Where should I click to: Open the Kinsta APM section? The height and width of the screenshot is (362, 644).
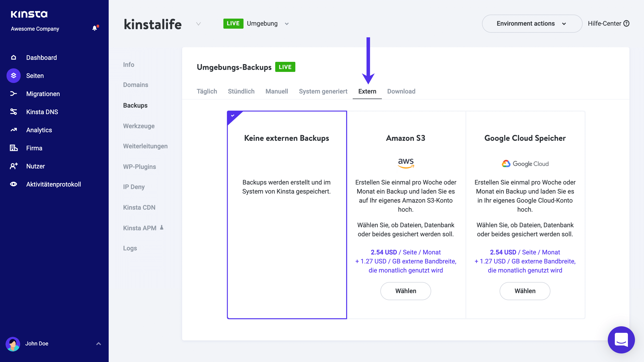pyautogui.click(x=140, y=228)
